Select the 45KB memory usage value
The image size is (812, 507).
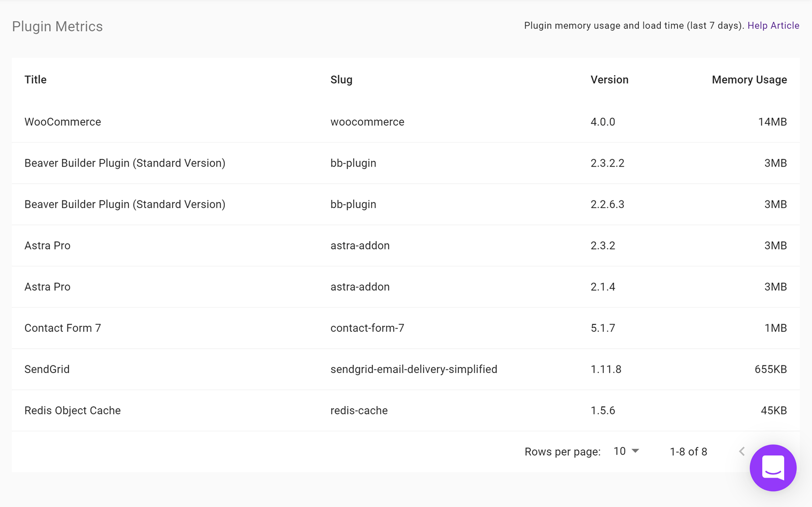tap(773, 411)
